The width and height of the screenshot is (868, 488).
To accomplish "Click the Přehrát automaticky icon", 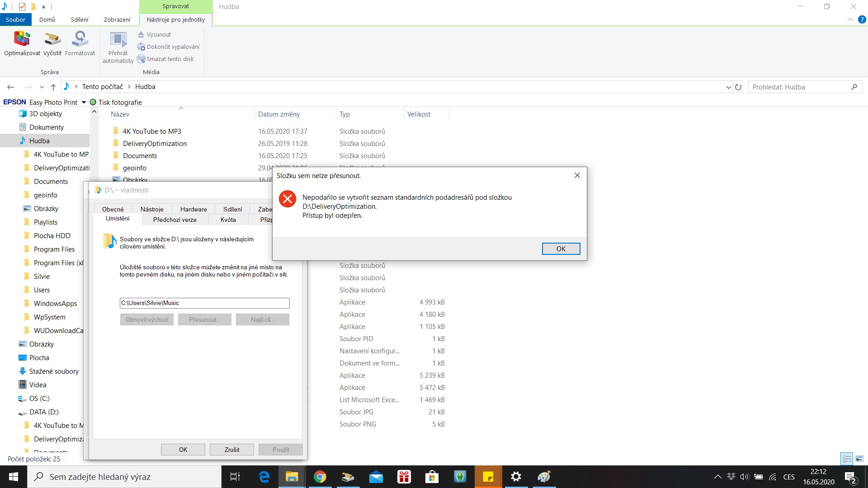I will tap(118, 40).
